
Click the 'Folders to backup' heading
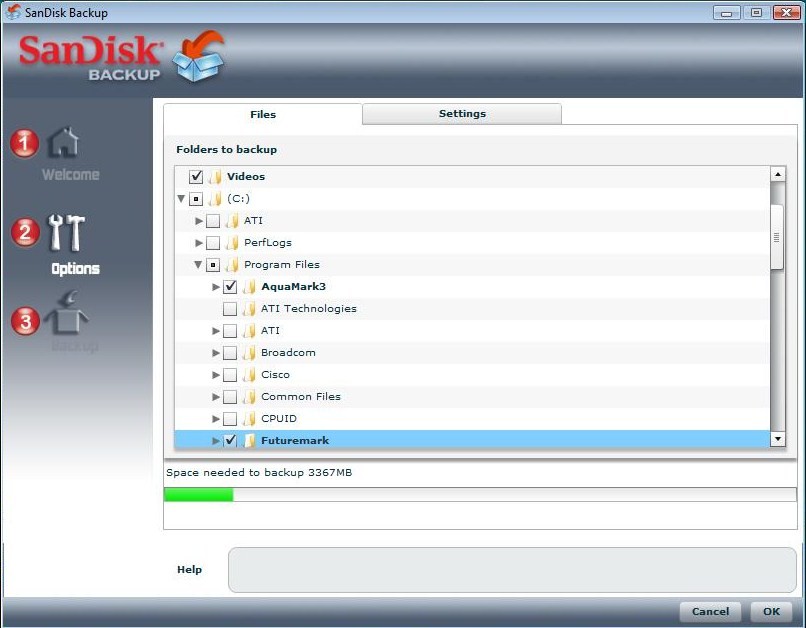227,150
